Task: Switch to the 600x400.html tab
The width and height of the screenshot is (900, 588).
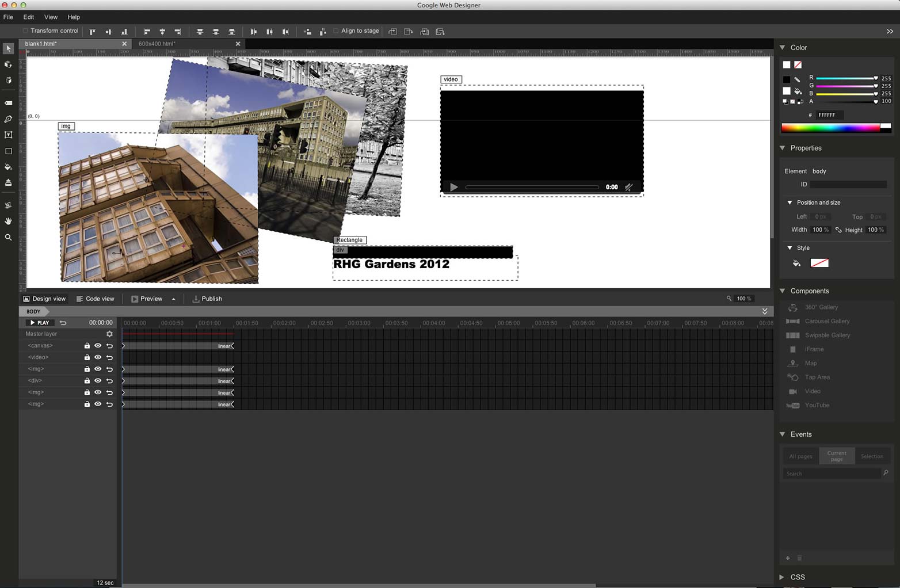Action: click(x=157, y=44)
